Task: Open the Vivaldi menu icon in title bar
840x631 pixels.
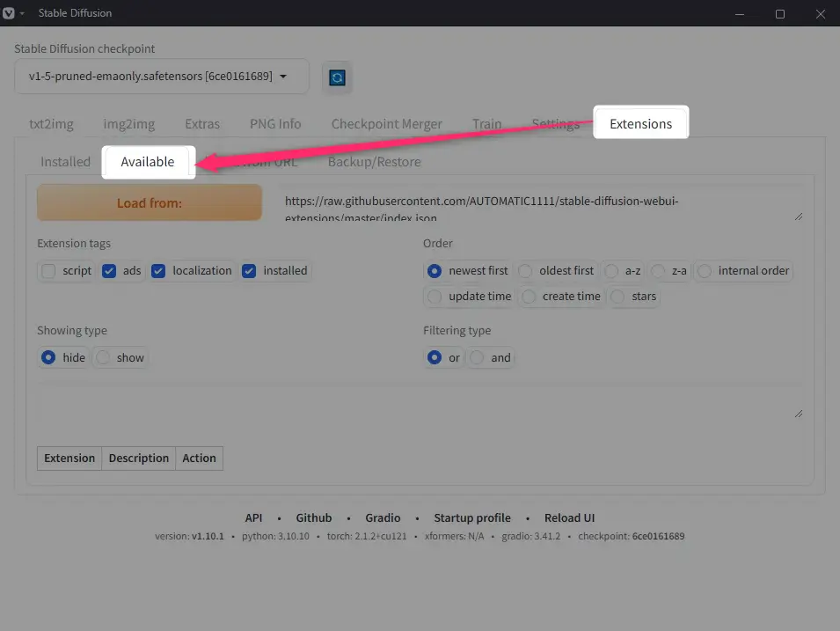Action: point(9,13)
